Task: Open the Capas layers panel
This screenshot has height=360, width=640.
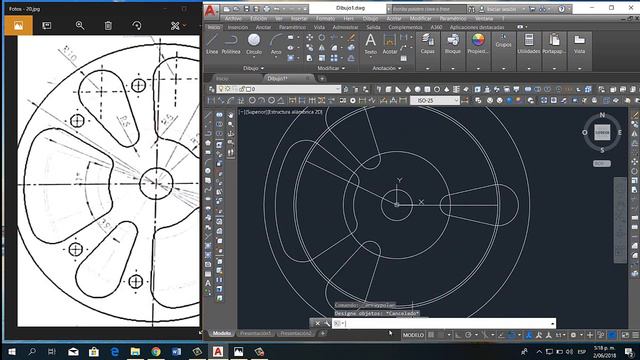Action: tap(427, 44)
